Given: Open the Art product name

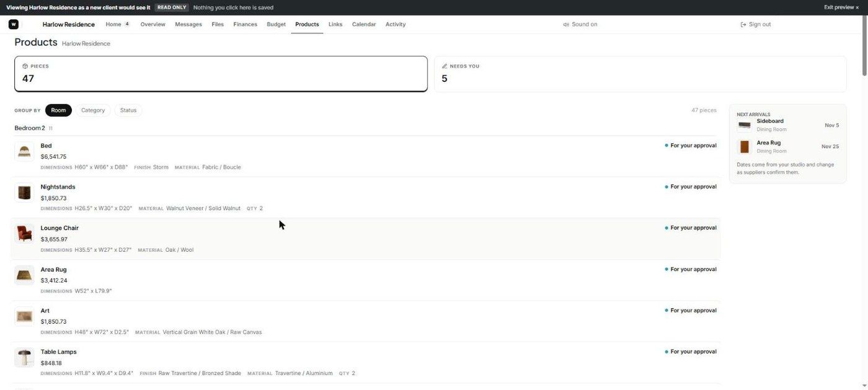Looking at the screenshot, I should coord(45,311).
